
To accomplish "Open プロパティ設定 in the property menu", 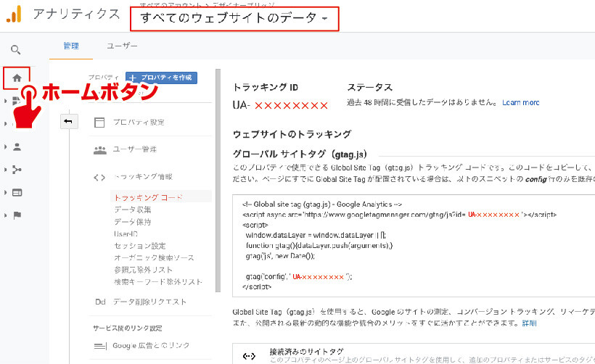I will click(x=138, y=122).
